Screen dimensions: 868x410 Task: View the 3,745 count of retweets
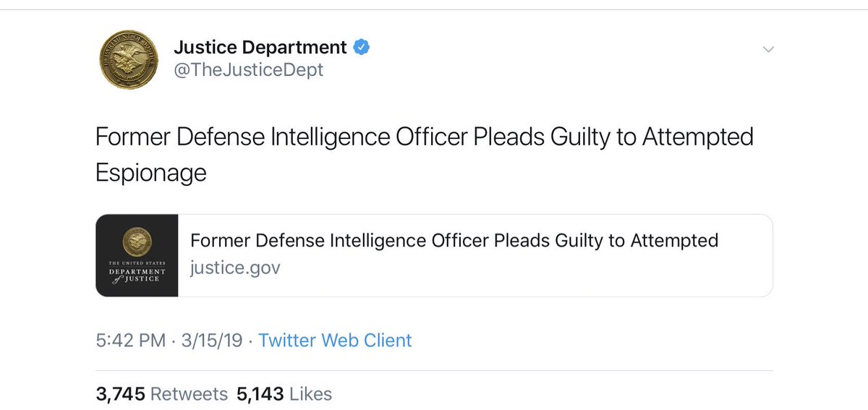121,394
